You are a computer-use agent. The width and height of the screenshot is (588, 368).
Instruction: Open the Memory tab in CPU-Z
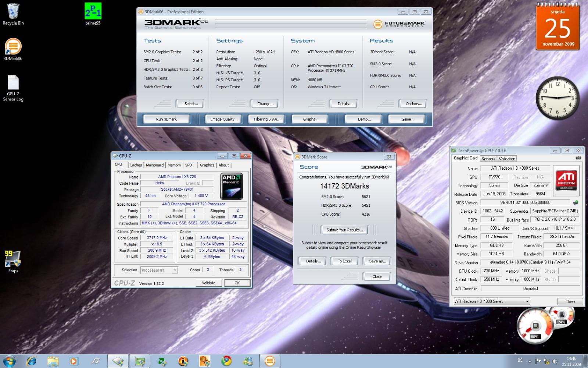coord(174,165)
